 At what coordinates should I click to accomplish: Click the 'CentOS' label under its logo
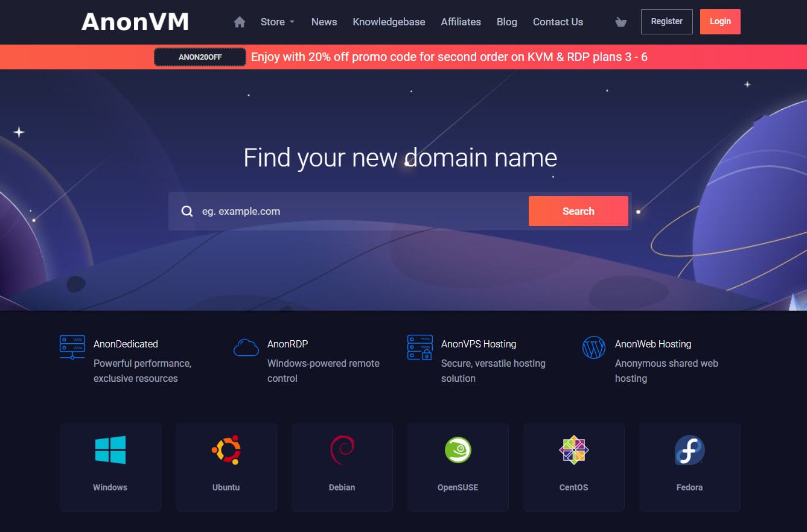574,487
